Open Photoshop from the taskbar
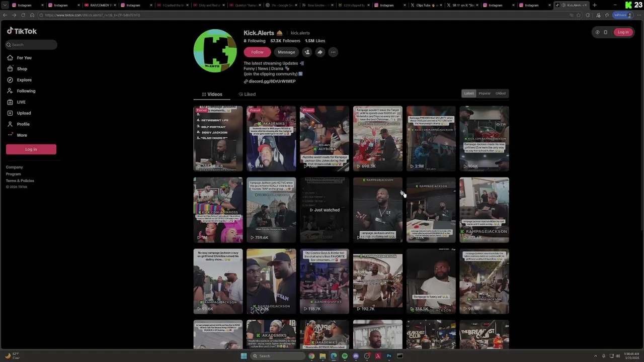 389,356
